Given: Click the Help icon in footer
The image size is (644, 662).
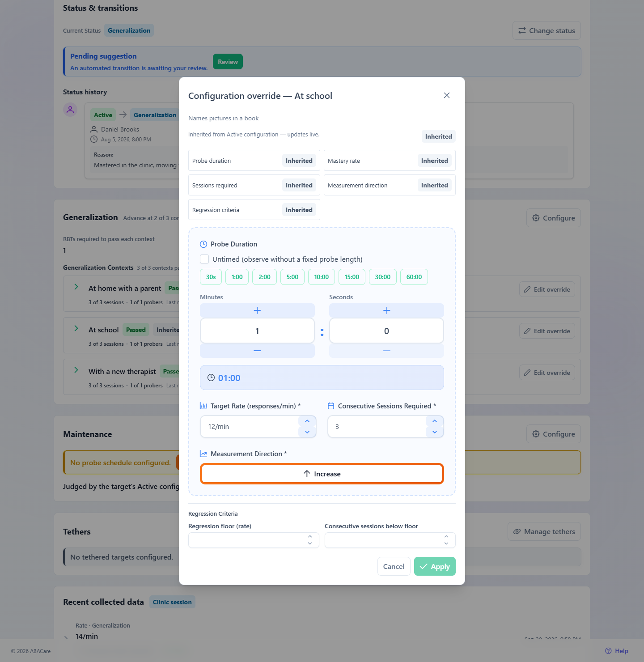Looking at the screenshot, I should click(608, 651).
